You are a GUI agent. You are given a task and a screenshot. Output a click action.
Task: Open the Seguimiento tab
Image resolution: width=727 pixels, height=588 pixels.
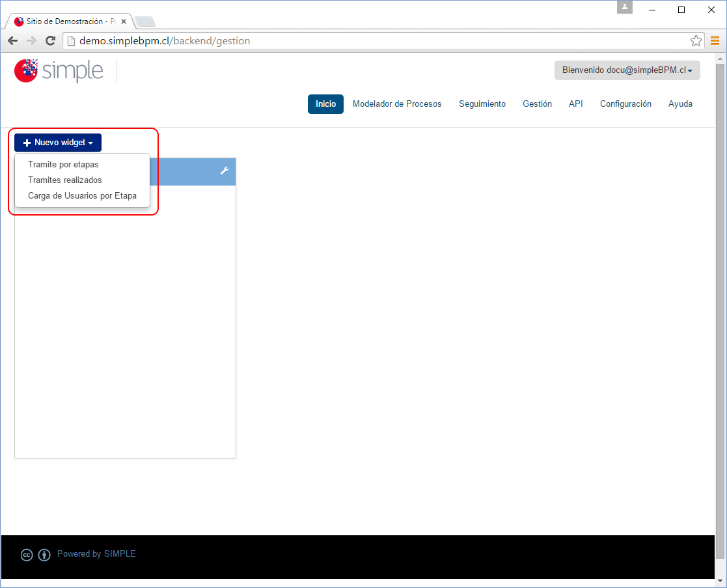click(x=482, y=104)
